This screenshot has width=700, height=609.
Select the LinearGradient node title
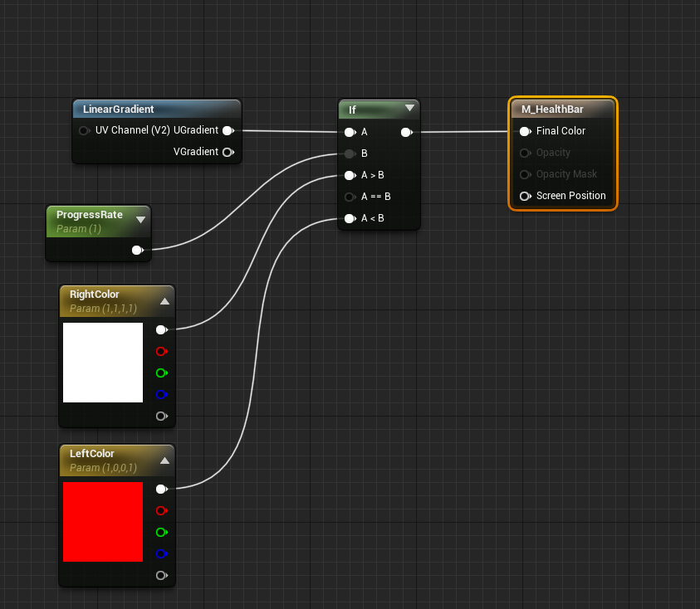pos(118,110)
